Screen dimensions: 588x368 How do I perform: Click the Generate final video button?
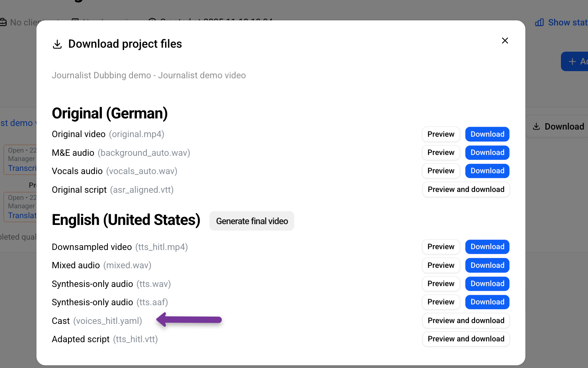pos(252,221)
